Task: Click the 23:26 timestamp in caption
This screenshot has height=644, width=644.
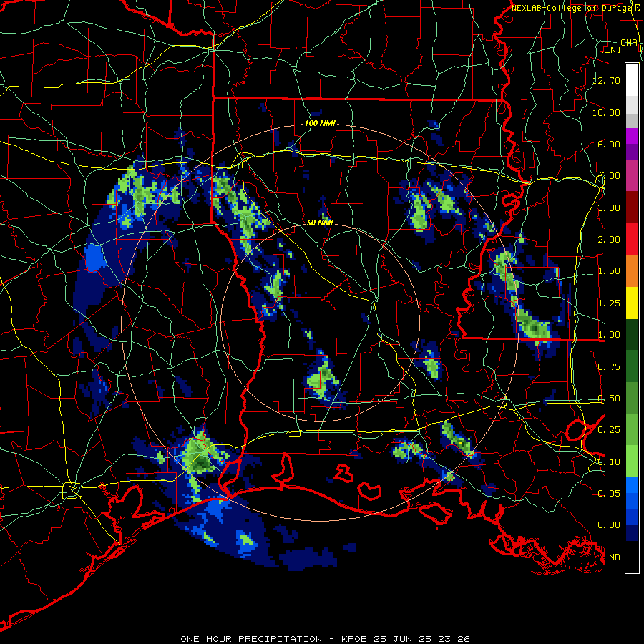Action: click(x=454, y=639)
